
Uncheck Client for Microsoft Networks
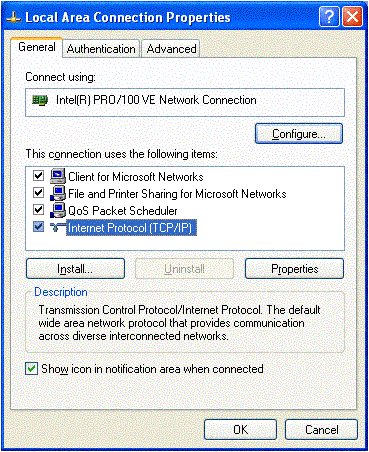pyautogui.click(x=38, y=175)
